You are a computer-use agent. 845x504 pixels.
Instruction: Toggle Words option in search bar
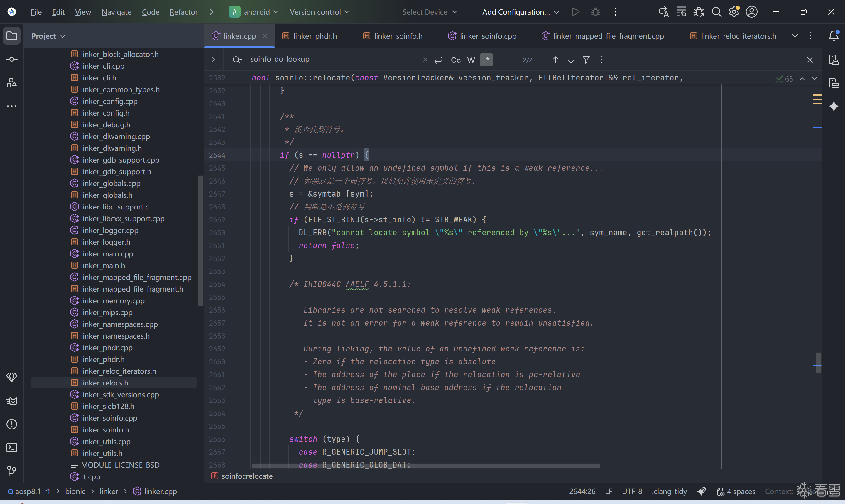click(471, 60)
